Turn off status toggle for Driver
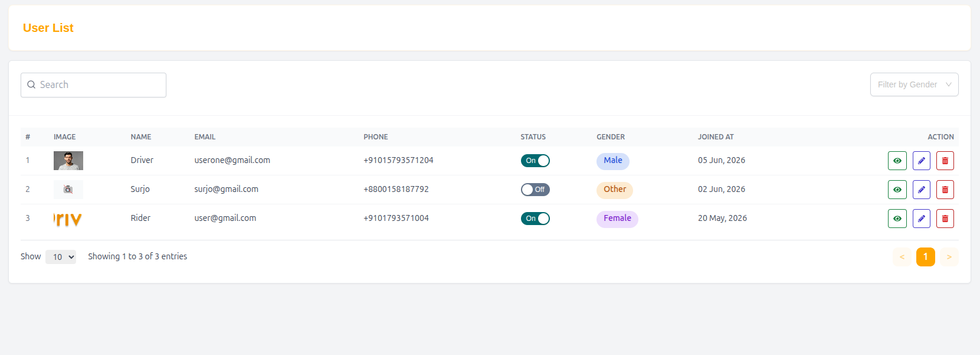This screenshot has width=980, height=355. (x=535, y=161)
